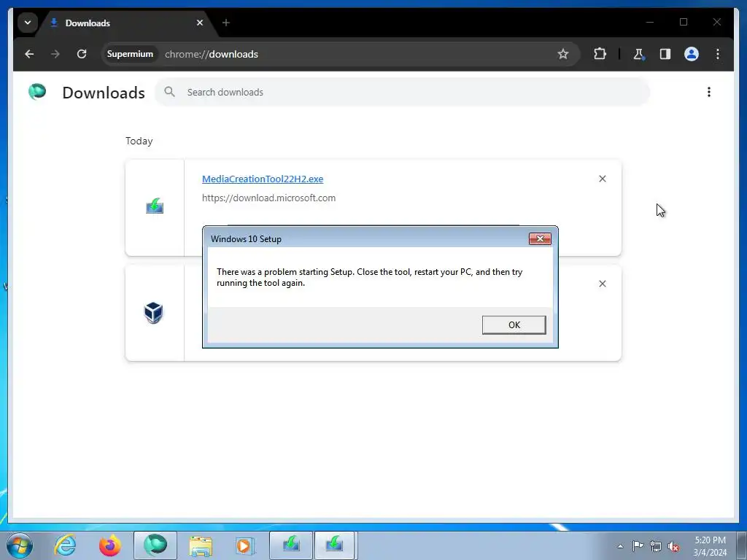Open a new browser tab
This screenshot has height=560, width=747.
(226, 23)
